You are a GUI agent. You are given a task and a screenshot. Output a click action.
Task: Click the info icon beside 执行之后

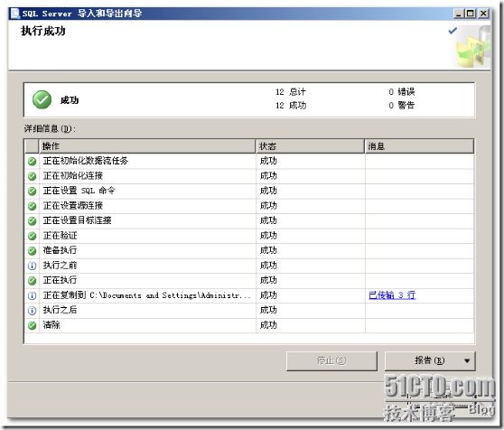tap(32, 311)
